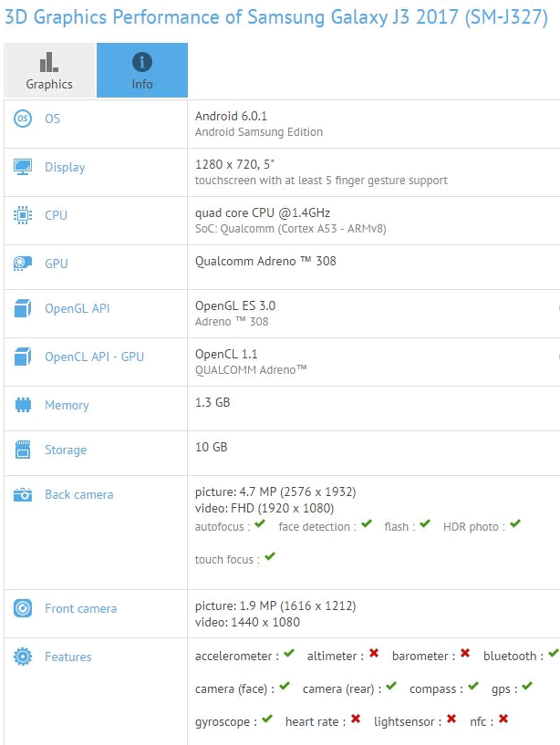
Task: Click the HDR photo green checkmark
Action: tap(515, 524)
